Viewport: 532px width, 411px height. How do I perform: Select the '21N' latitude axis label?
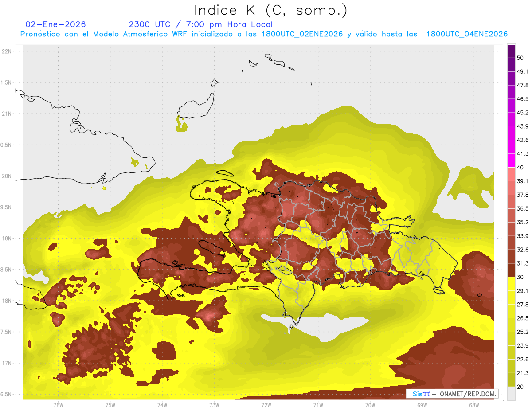[7, 114]
